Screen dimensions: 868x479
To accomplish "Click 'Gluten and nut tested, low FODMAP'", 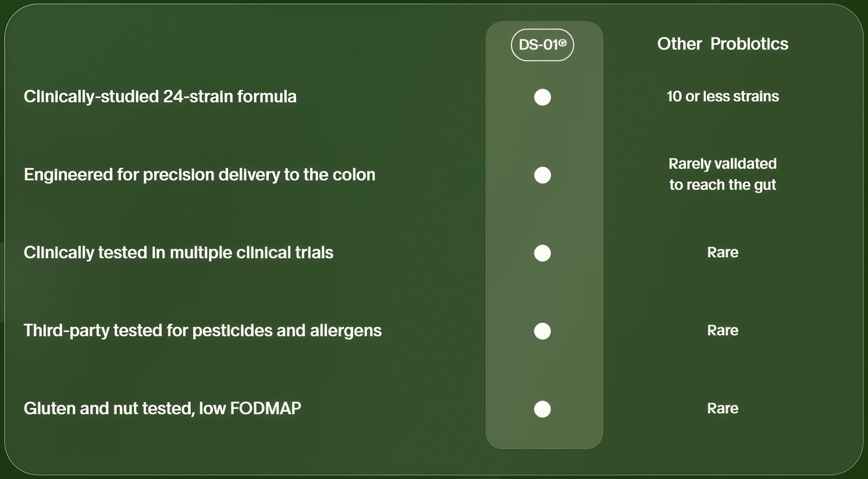I will 163,408.
